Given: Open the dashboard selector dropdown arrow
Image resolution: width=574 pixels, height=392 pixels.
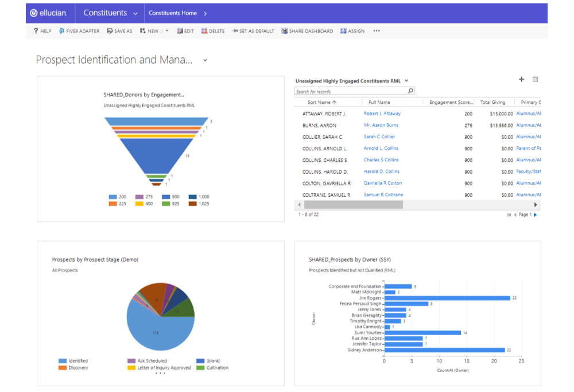Looking at the screenshot, I should click(x=205, y=60).
